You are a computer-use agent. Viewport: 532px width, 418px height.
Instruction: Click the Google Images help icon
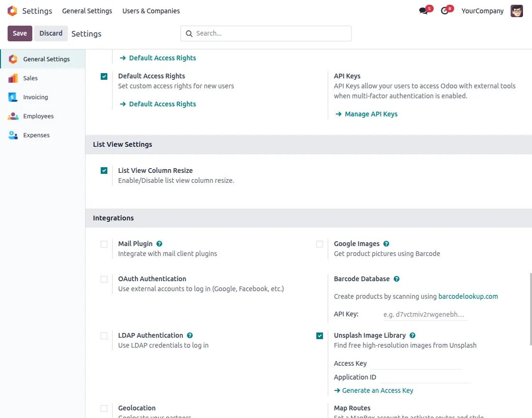386,244
